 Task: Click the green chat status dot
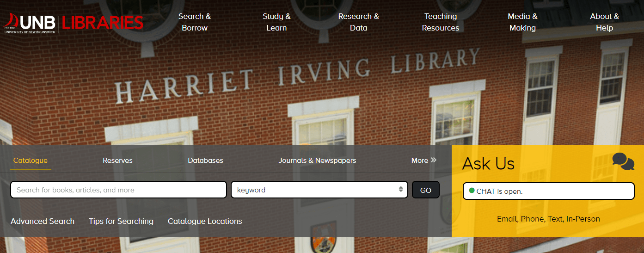click(x=472, y=191)
